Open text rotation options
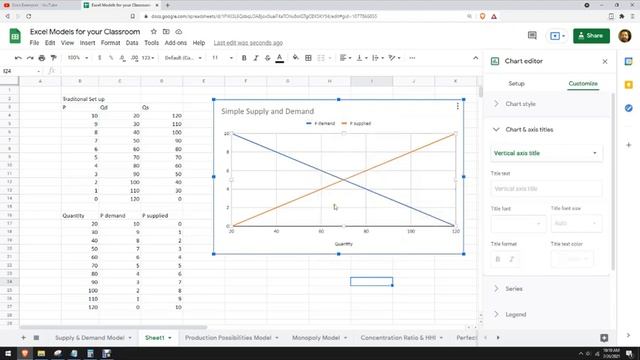Image resolution: width=640 pixels, height=360 pixels. [x=394, y=58]
